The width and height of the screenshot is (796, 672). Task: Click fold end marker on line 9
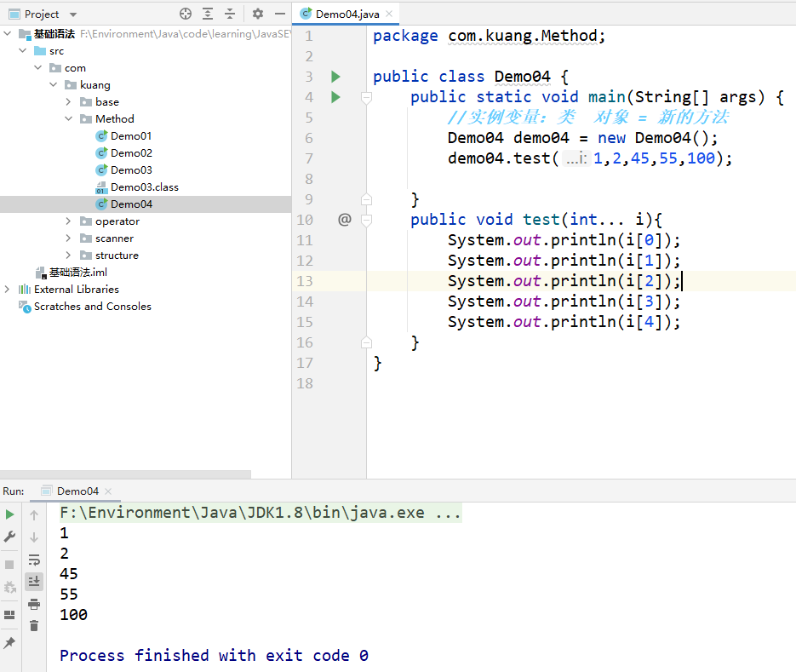coord(367,199)
